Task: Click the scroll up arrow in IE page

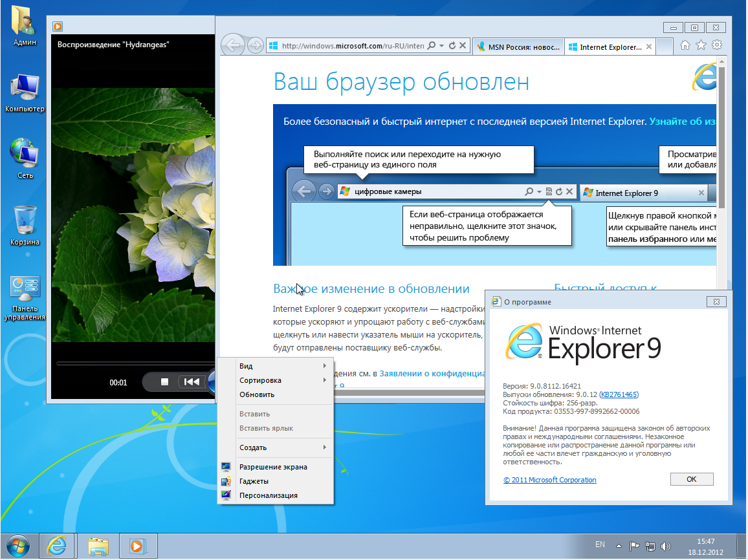Action: (721, 61)
